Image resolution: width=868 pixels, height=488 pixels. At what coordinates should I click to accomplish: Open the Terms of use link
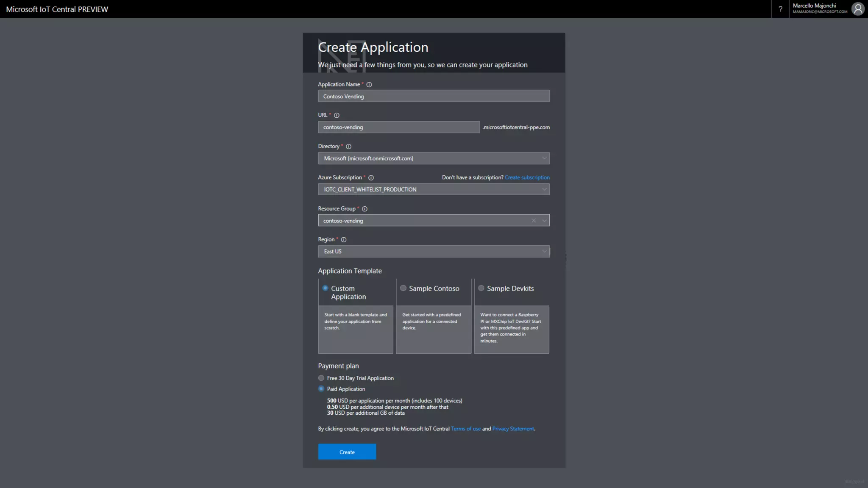tap(465, 429)
